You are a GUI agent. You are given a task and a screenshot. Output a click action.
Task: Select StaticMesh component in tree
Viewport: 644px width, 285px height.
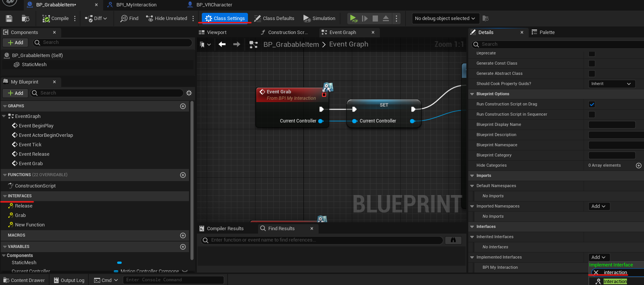pyautogui.click(x=34, y=65)
